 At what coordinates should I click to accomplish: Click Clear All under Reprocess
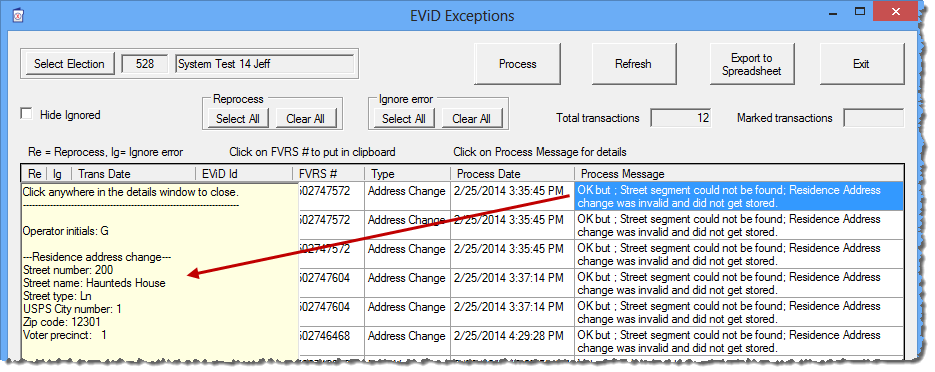[305, 119]
